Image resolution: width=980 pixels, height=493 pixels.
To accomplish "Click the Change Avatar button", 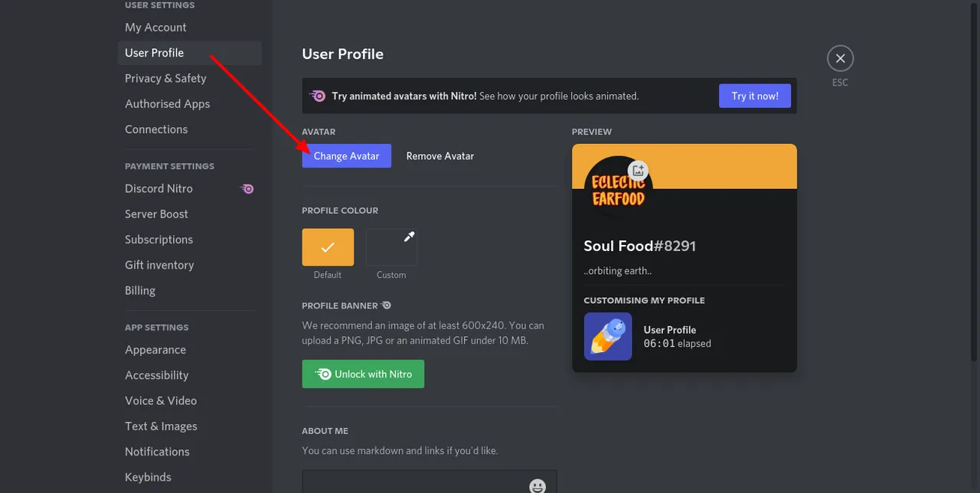I will 346,155.
